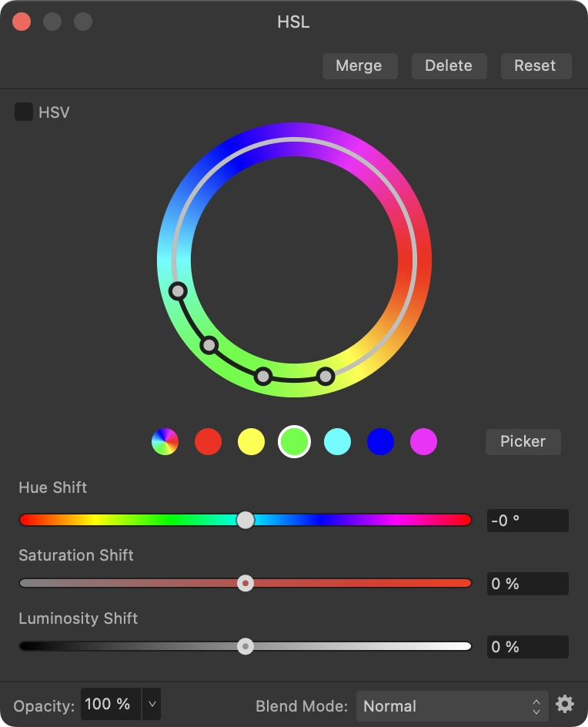Select the cyan channel circle
The width and height of the screenshot is (588, 727).
[x=337, y=441]
